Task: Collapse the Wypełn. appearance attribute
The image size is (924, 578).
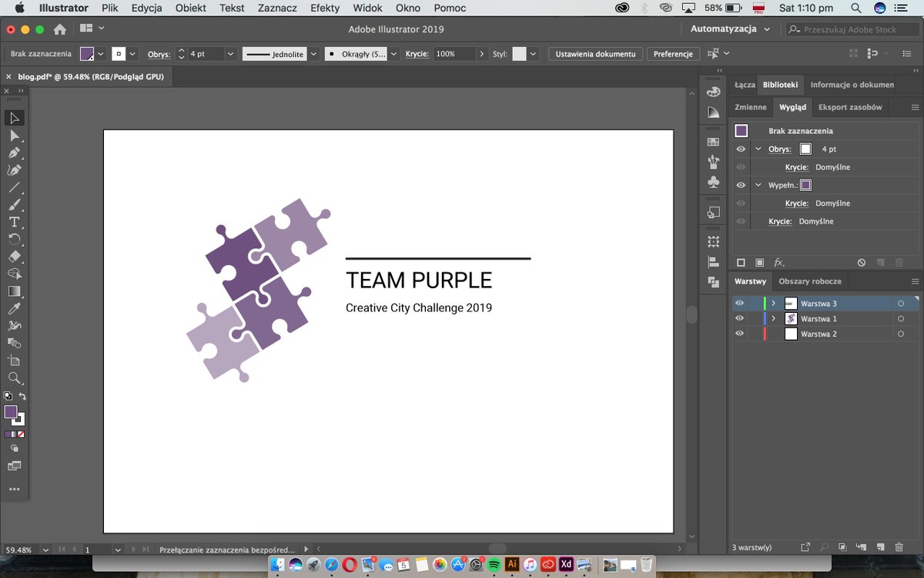Action: (x=758, y=185)
